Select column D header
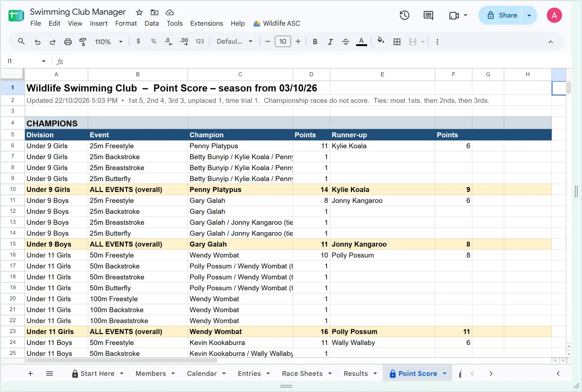Image resolution: width=582 pixels, height=392 pixels. click(x=311, y=74)
